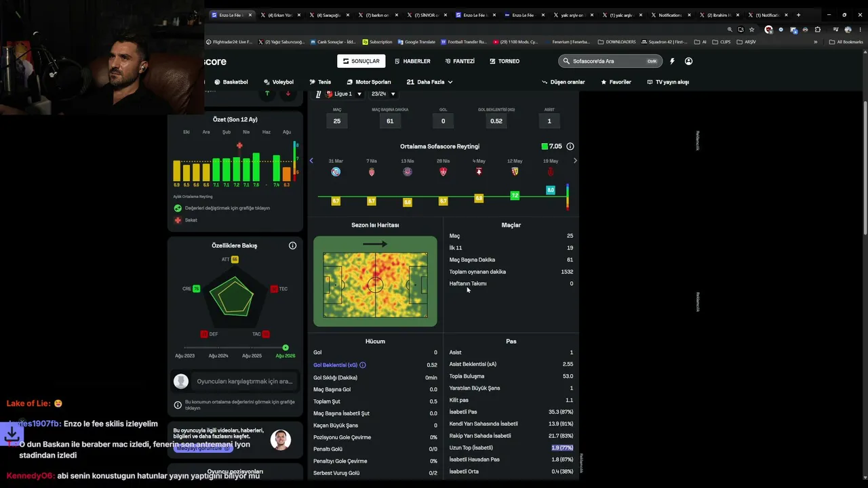Screen dimensions: 868x488
Task: Select Tenis in sports menu
Action: (320, 82)
